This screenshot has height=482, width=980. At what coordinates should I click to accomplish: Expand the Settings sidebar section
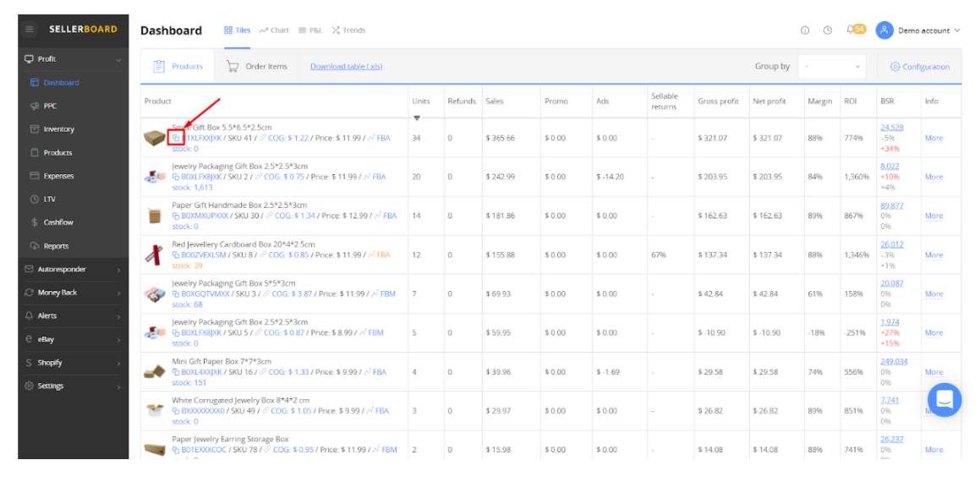73,386
